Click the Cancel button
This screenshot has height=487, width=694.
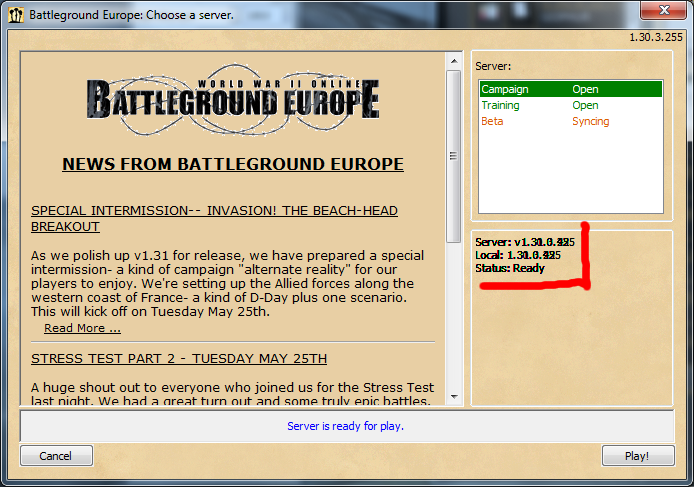point(56,456)
